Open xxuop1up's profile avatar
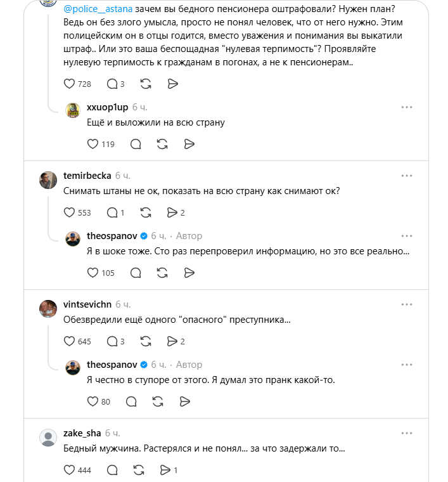The width and height of the screenshot is (448, 482). (x=73, y=110)
